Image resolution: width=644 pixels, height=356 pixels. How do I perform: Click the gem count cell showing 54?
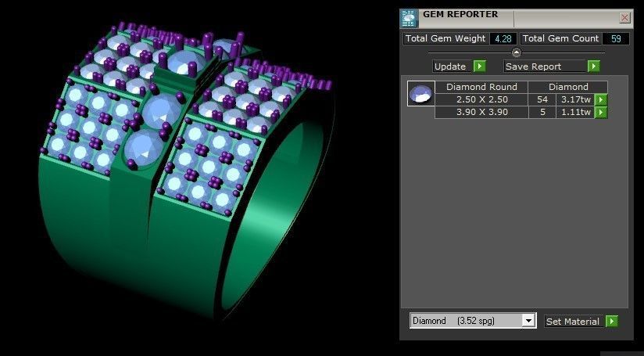542,99
